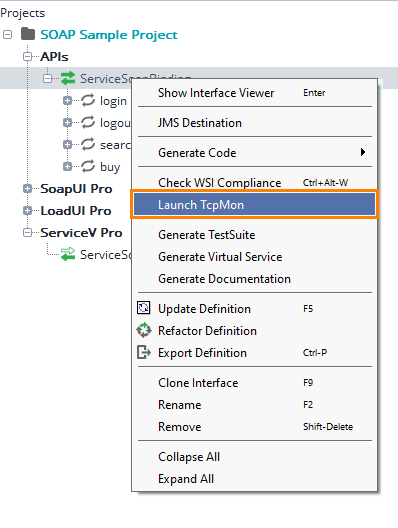Click the virtual service icon under ServiceV Pro
The width and height of the screenshot is (398, 528).
[68, 254]
